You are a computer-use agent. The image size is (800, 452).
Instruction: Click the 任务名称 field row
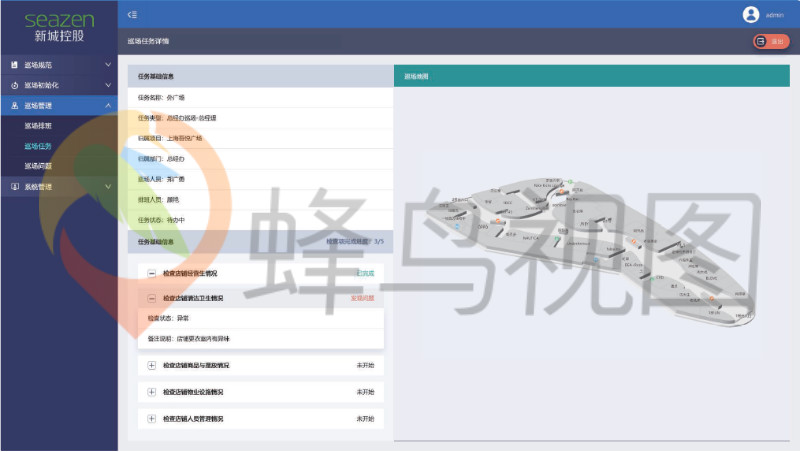[x=260, y=97]
